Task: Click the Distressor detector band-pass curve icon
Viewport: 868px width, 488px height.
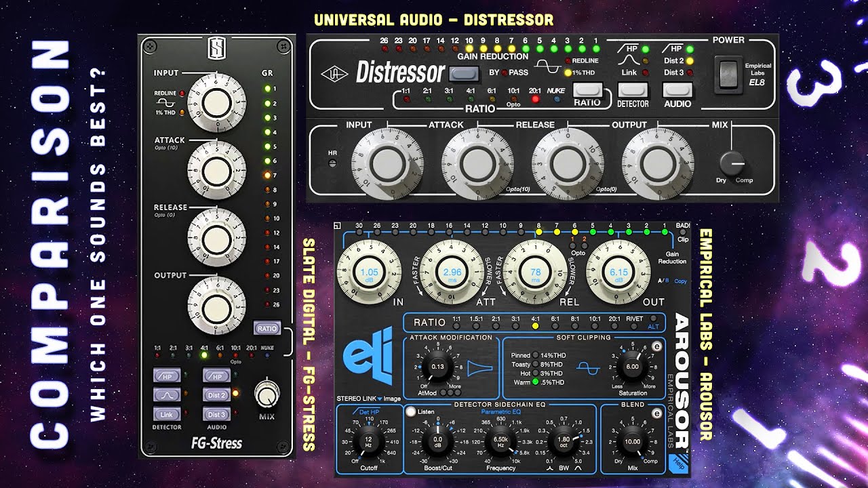Action: [628, 61]
